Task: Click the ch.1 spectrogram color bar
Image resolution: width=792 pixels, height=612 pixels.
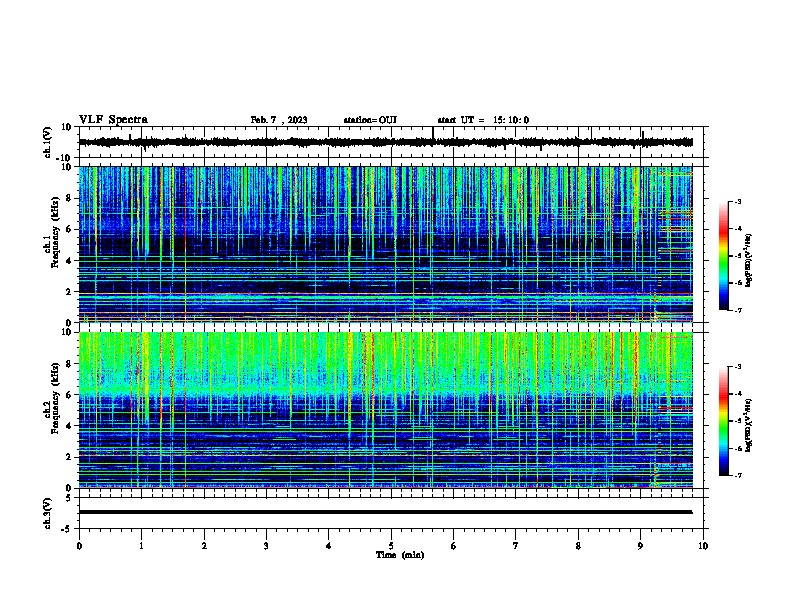Action: (723, 256)
